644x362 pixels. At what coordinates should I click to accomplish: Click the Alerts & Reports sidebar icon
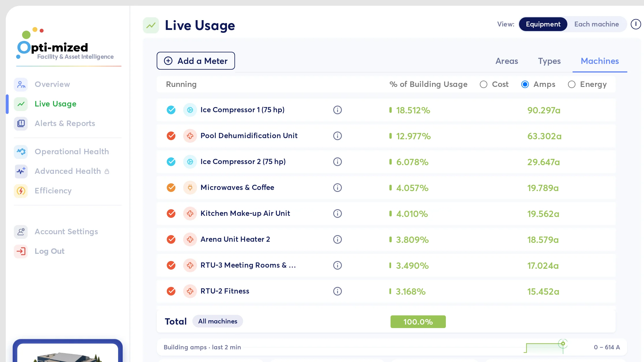click(x=21, y=123)
